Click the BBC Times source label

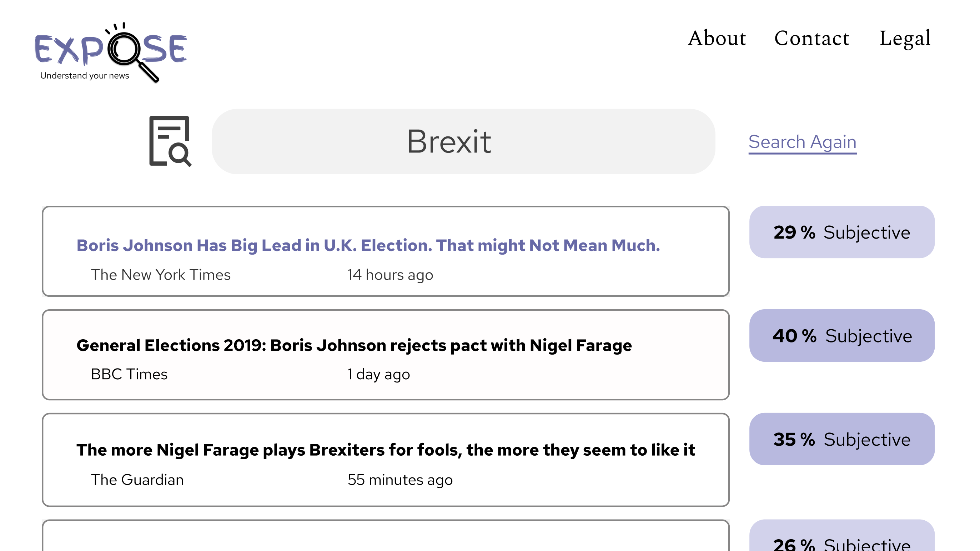pyautogui.click(x=129, y=375)
